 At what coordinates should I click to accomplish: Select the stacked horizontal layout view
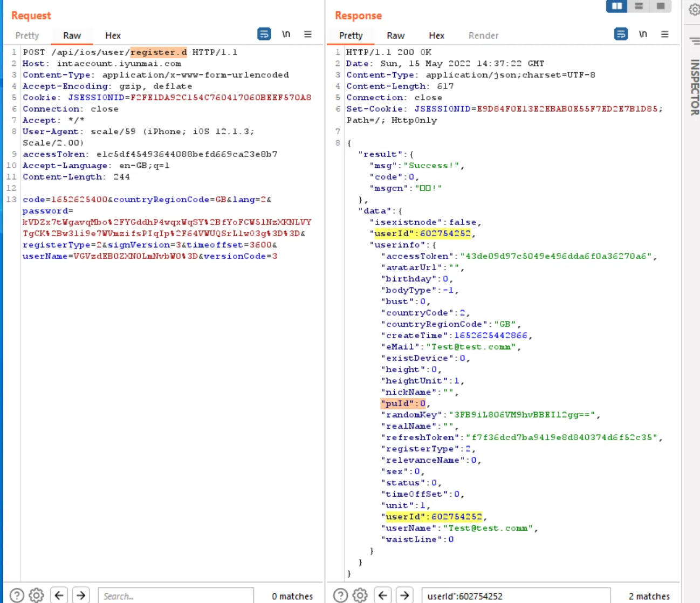pos(639,6)
